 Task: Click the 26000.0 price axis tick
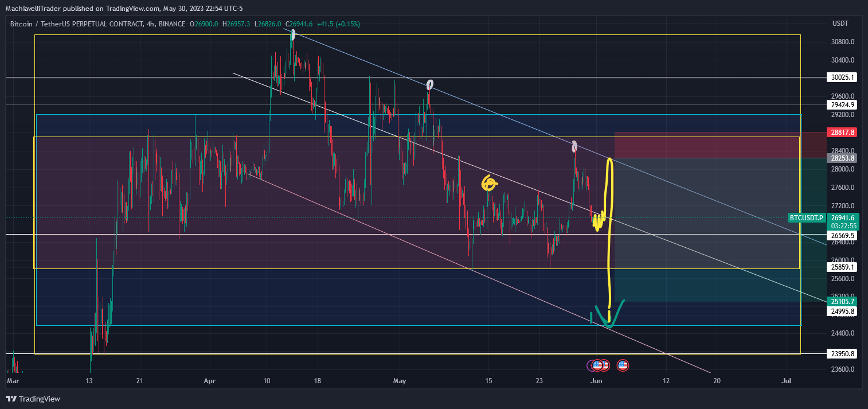click(842, 260)
